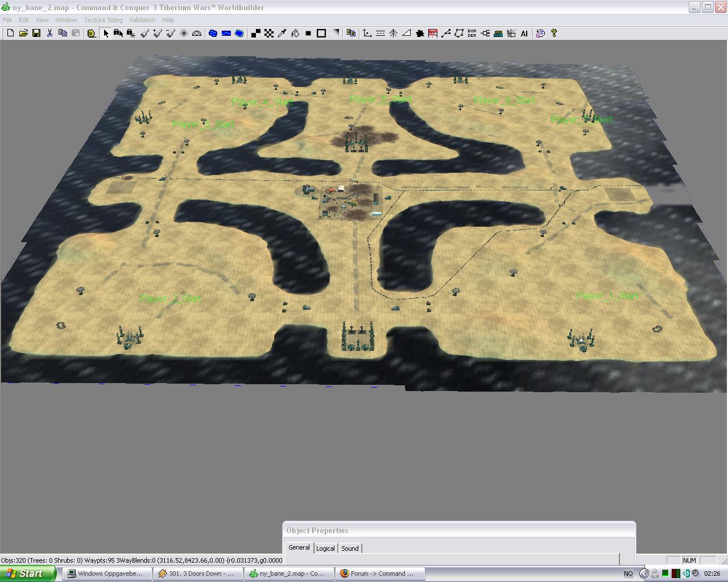The height and width of the screenshot is (582, 728).
Task: Select the brush-plus raise terrain tool
Action: pos(158,34)
